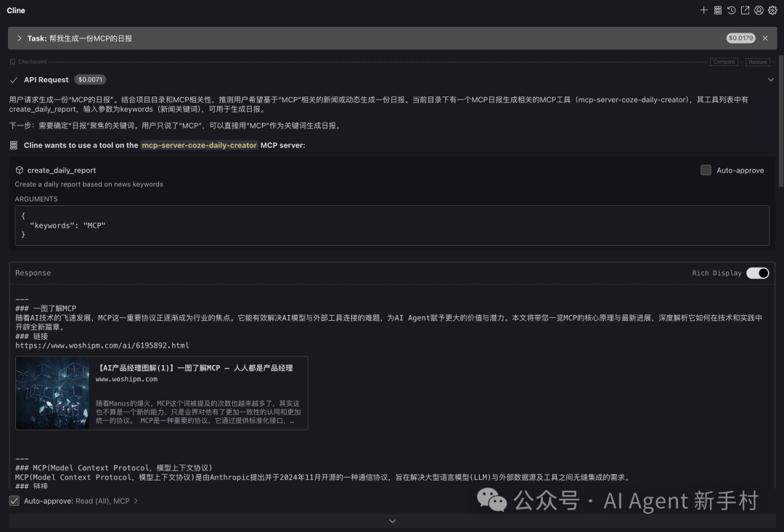Collapse the API Request section chevron

pos(770,80)
